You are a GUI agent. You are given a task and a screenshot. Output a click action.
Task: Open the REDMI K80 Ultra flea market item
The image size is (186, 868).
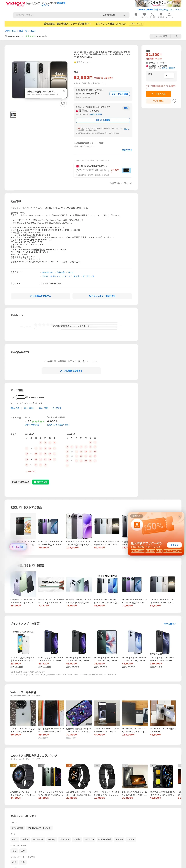pyautogui.click(x=163, y=718)
